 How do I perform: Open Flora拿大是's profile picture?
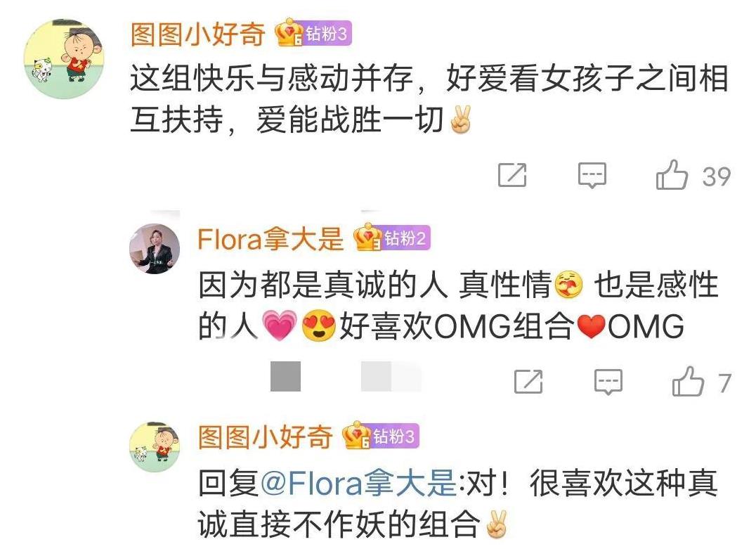coord(155,249)
